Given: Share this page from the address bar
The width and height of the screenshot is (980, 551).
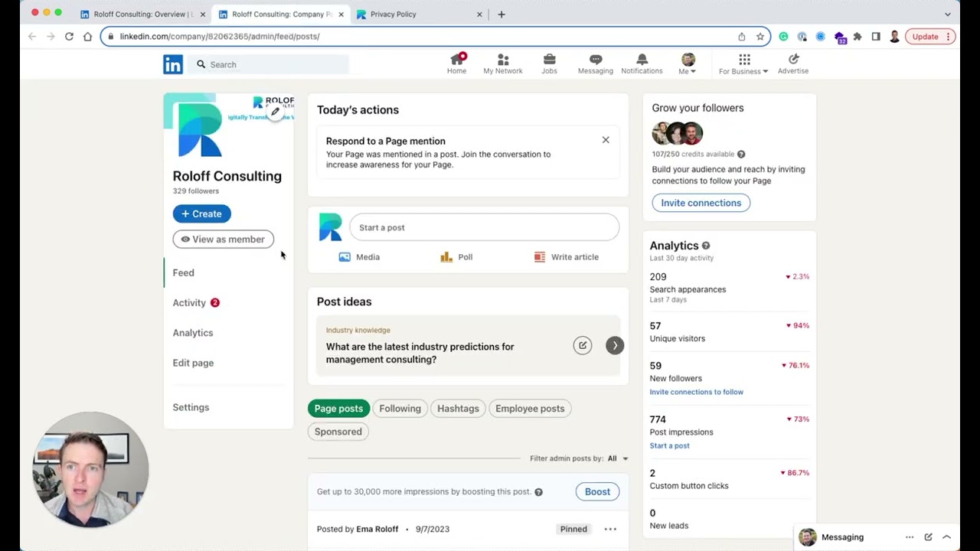Looking at the screenshot, I should coord(741,36).
